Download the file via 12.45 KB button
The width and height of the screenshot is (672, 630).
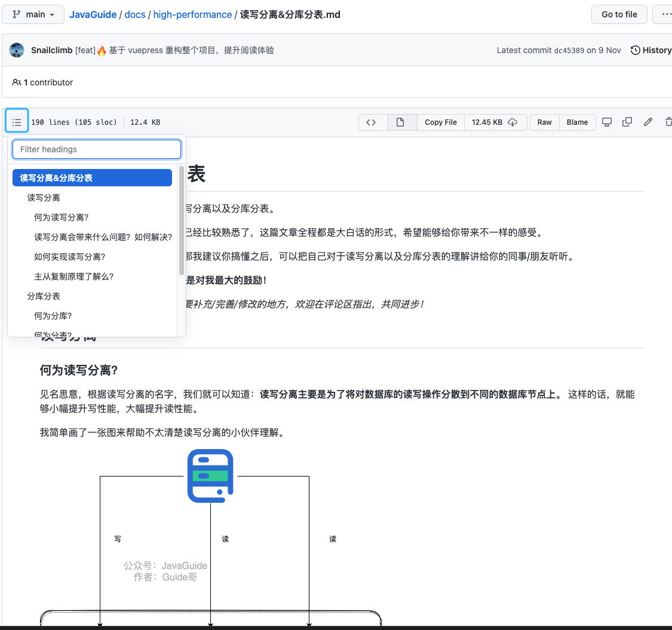click(x=495, y=122)
